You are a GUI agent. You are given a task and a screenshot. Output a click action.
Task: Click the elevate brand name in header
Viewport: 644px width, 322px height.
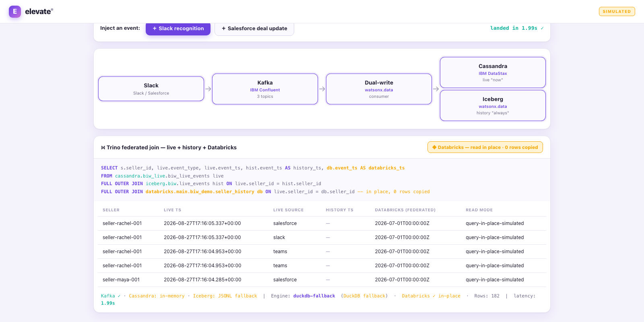tap(39, 11)
